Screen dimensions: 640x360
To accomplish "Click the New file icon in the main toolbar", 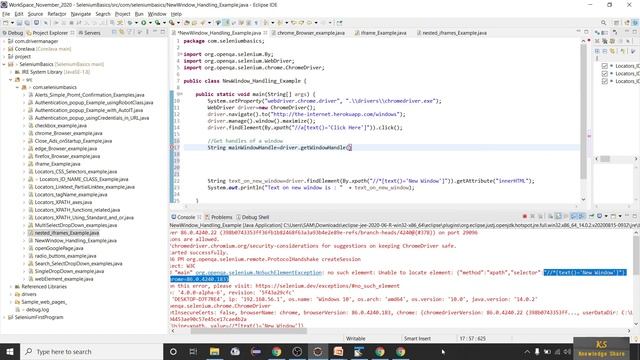I will pos(6,23).
